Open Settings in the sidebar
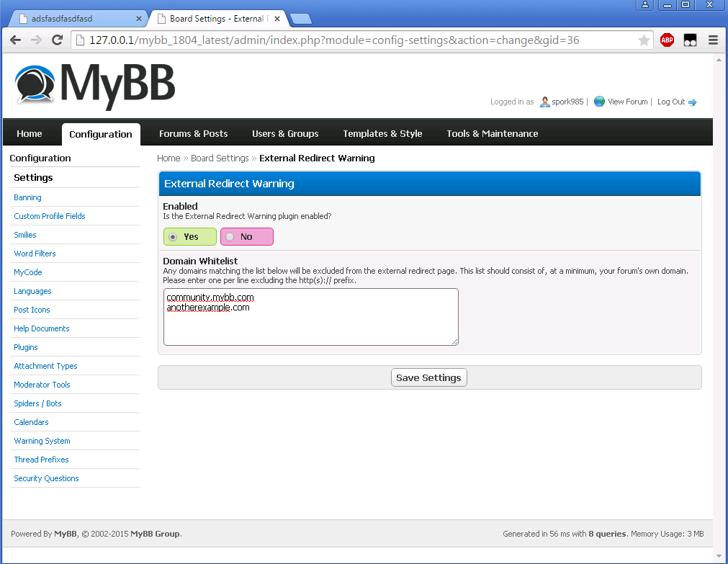This screenshot has width=728, height=564. click(x=33, y=177)
